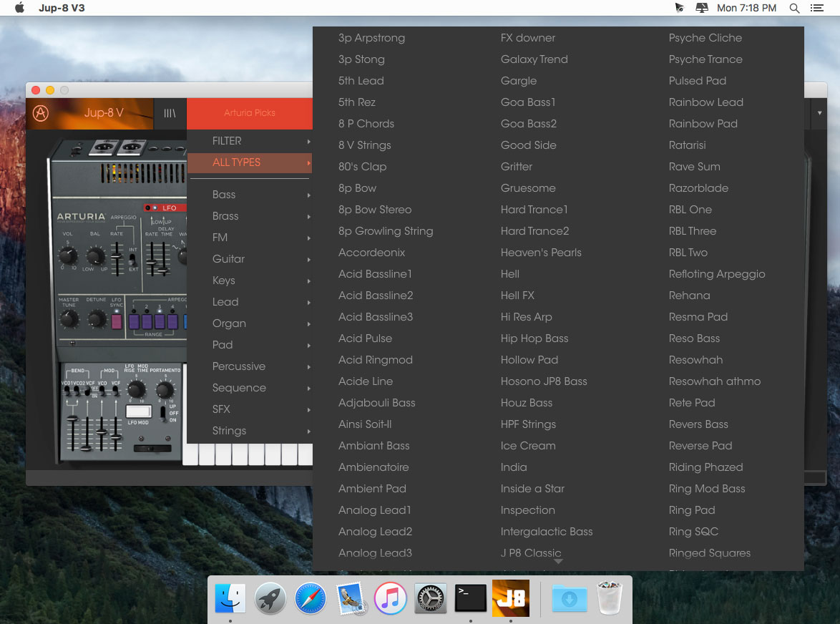840x624 pixels.
Task: Expand the ALL TYPES submenu
Action: point(250,162)
